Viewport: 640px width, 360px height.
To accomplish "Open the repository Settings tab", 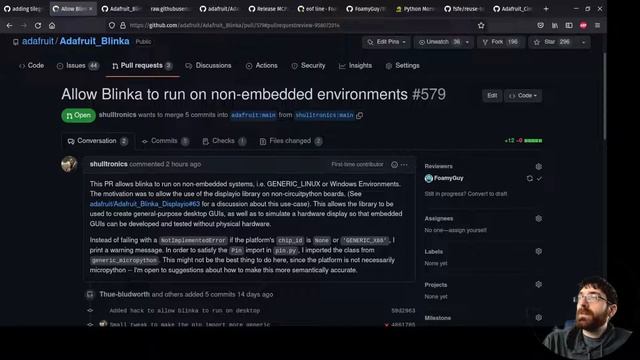I will [x=402, y=66].
